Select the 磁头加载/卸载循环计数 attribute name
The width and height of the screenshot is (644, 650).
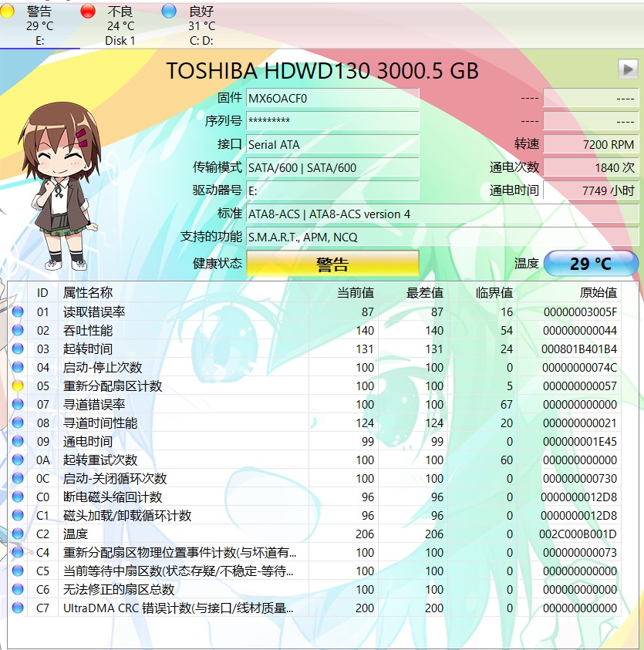coord(127,516)
